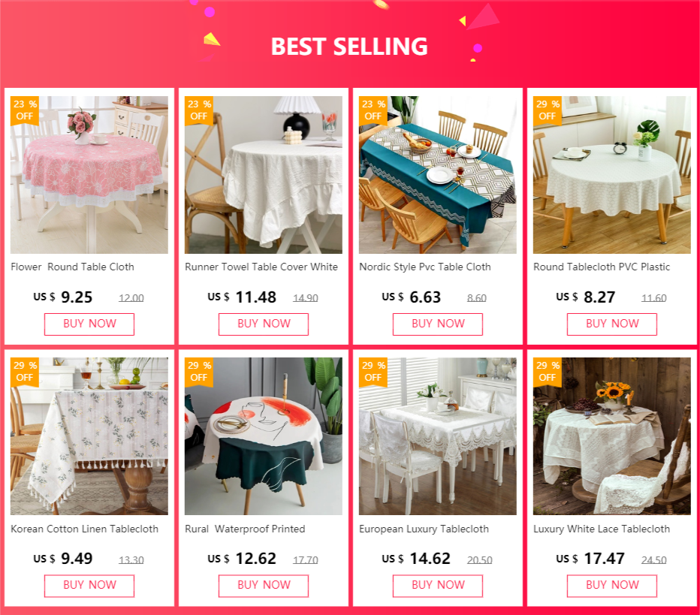Viewport: 700px width, 615px height.
Task: Buy the European Luxury Tablecloth now
Action: coord(438,585)
